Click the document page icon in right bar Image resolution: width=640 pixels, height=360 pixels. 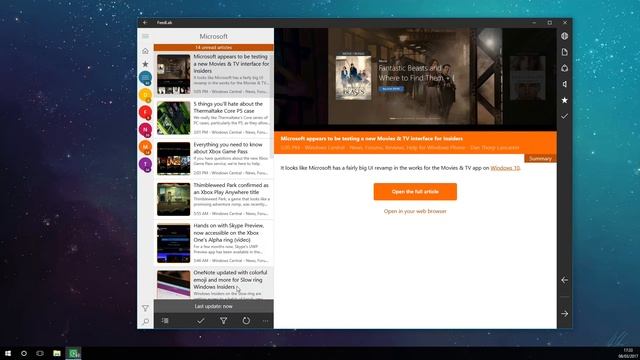pos(564,52)
